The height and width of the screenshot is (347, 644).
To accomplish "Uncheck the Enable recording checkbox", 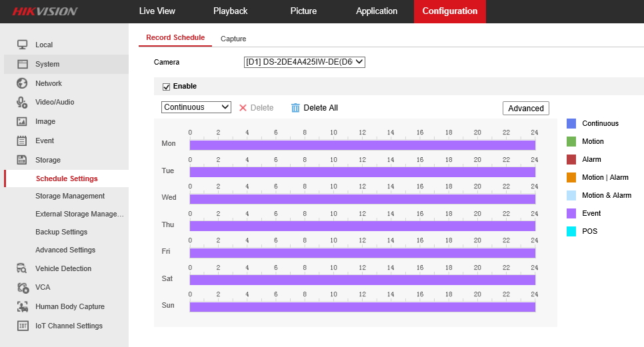I will click(x=167, y=87).
